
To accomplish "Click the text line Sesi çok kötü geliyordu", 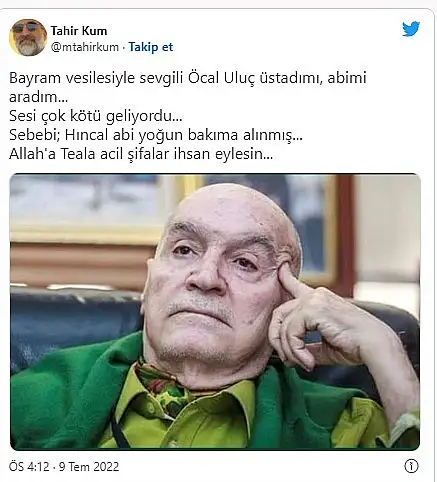I will point(96,116).
